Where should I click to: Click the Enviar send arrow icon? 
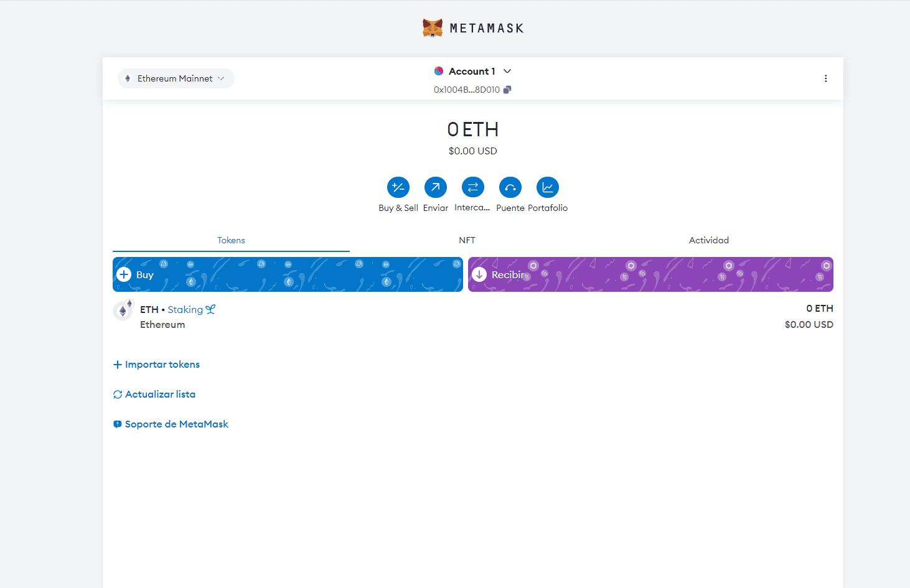point(436,187)
